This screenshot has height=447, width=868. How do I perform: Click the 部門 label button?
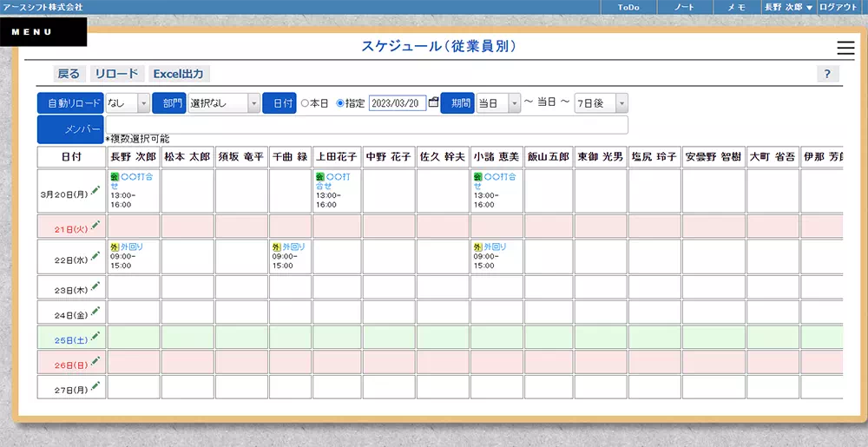pos(169,103)
